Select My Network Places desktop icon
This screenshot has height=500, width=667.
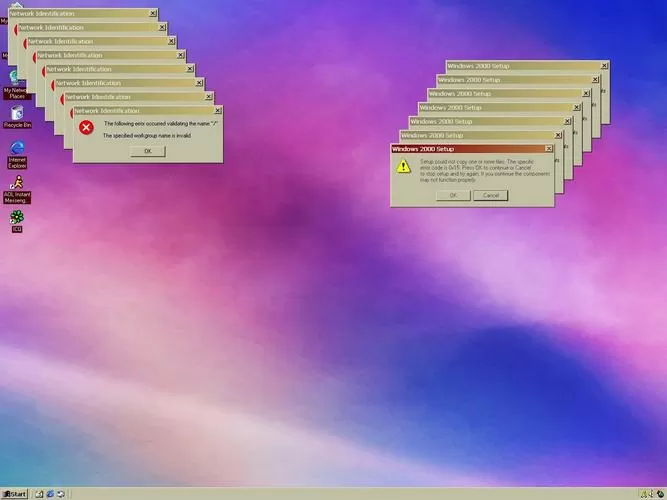click(16, 85)
